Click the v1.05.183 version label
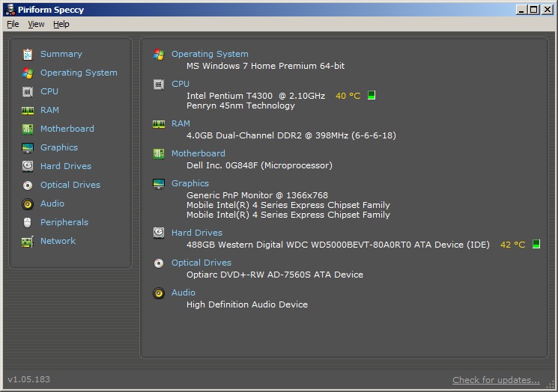The width and height of the screenshot is (558, 392). pyautogui.click(x=28, y=379)
